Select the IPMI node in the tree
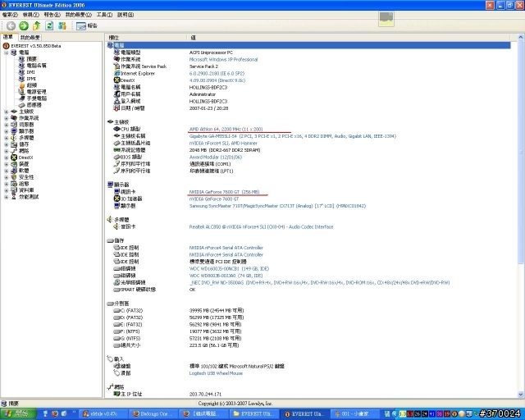Viewport: 525px width, 420px height. (x=31, y=79)
